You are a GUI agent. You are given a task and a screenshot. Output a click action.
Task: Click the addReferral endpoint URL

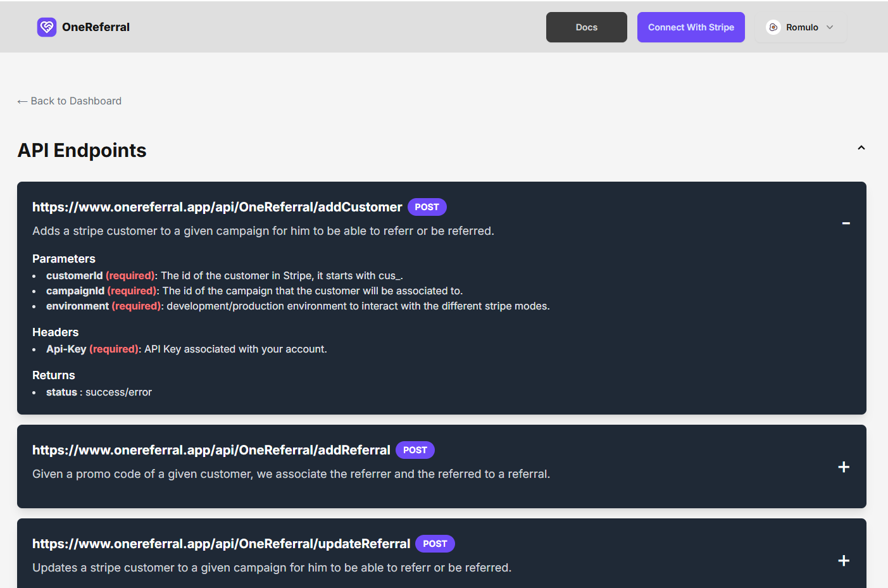pyautogui.click(x=211, y=450)
